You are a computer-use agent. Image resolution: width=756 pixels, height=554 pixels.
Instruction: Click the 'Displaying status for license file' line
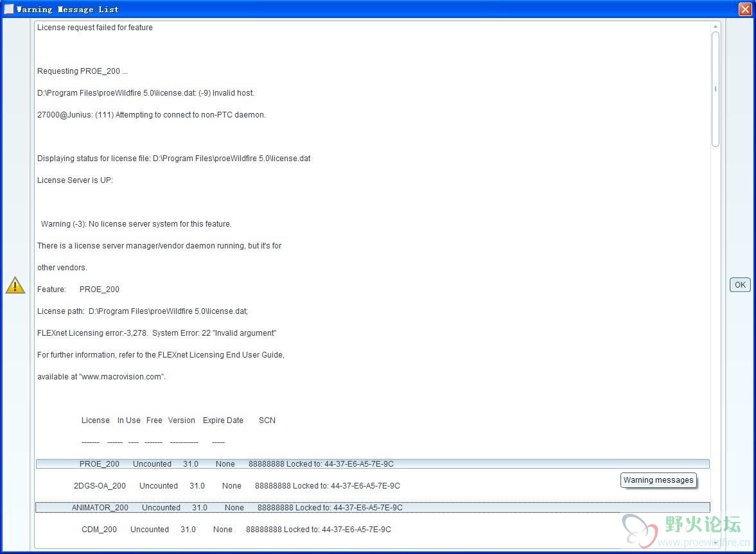(174, 159)
